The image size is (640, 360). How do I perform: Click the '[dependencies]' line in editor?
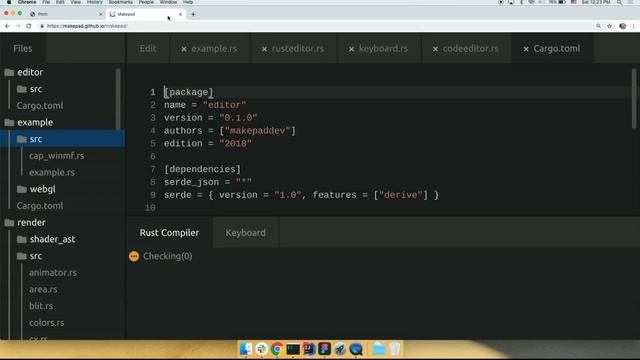202,169
